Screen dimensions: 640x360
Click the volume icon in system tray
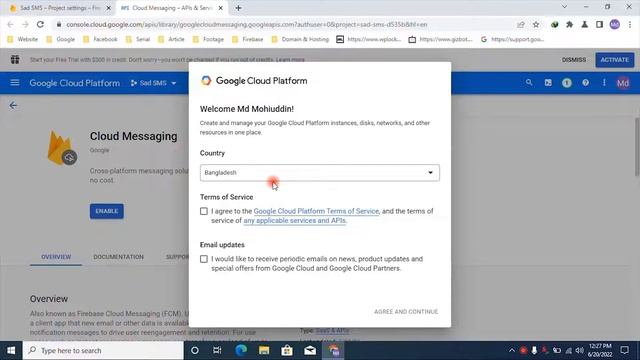coord(579,350)
